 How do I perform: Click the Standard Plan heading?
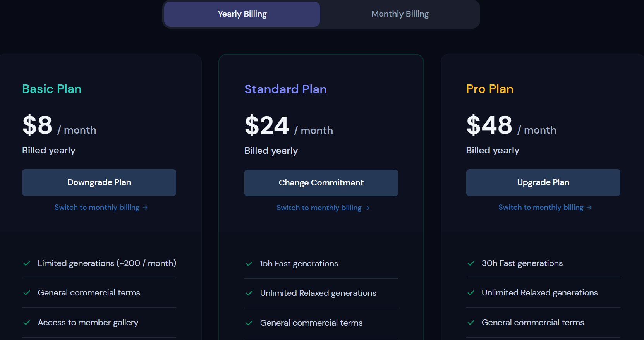coord(285,89)
